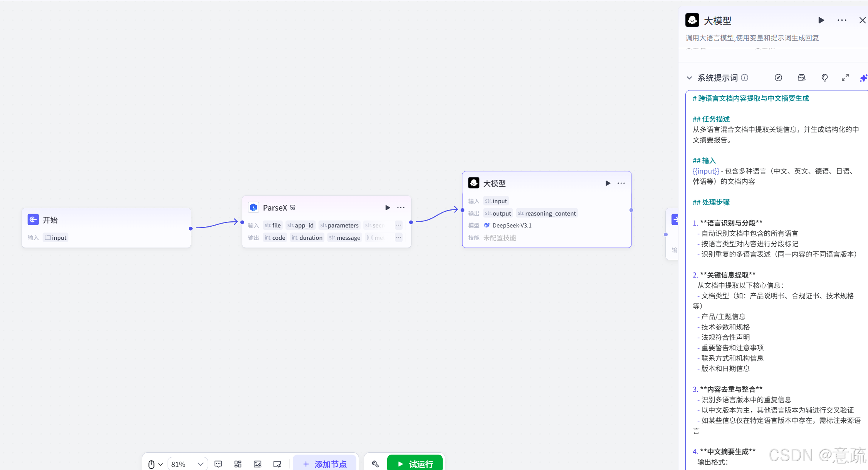Open the mouse interaction mode dropdown

tap(155, 464)
